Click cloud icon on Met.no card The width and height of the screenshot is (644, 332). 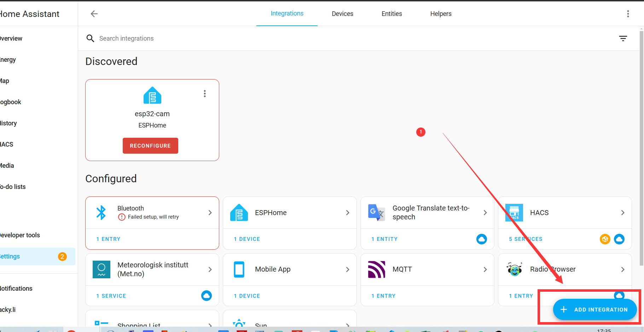pyautogui.click(x=207, y=296)
